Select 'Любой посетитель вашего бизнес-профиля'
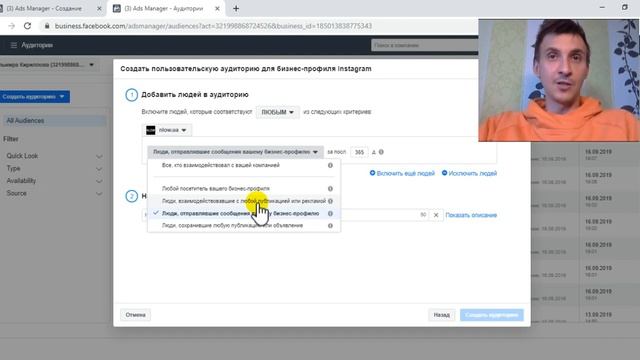Viewport: 640px width, 360px height. click(216, 189)
